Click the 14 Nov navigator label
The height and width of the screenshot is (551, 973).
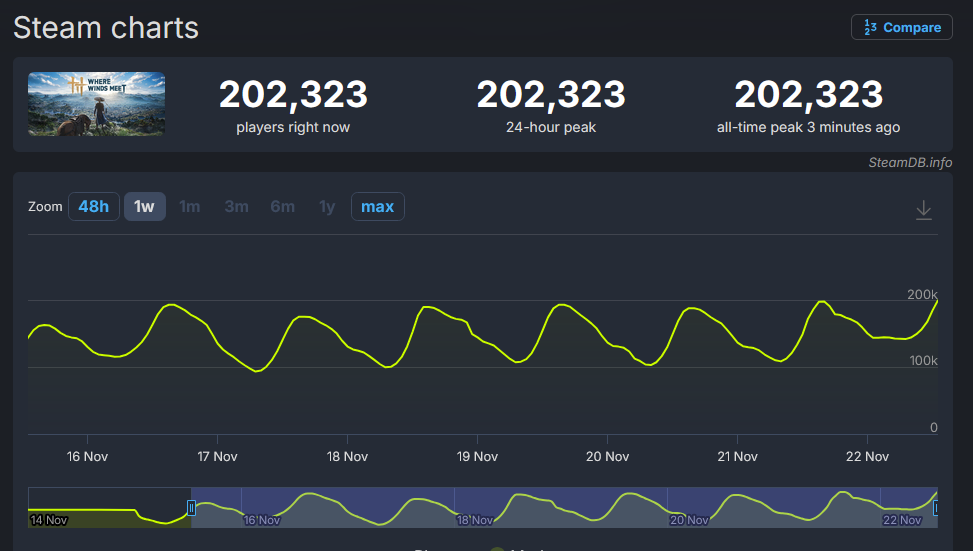pos(48,520)
